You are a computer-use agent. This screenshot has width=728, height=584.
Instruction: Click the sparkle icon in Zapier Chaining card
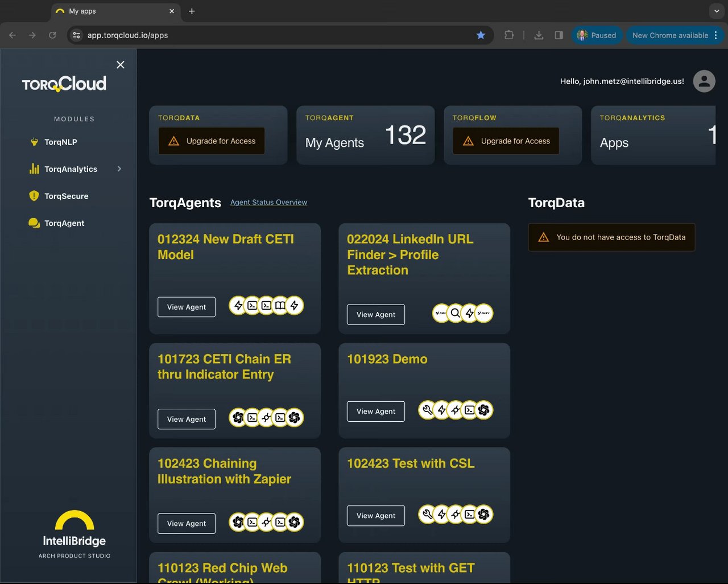266,522
